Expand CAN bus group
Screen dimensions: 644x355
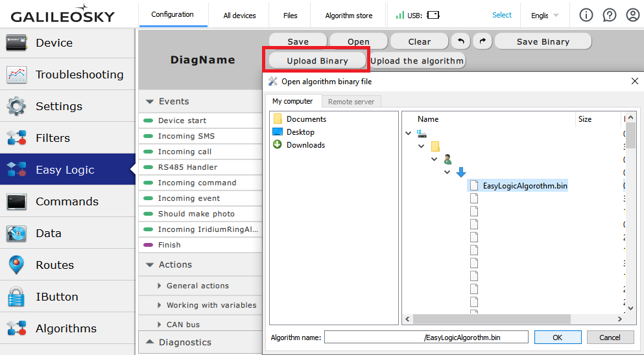(160, 325)
